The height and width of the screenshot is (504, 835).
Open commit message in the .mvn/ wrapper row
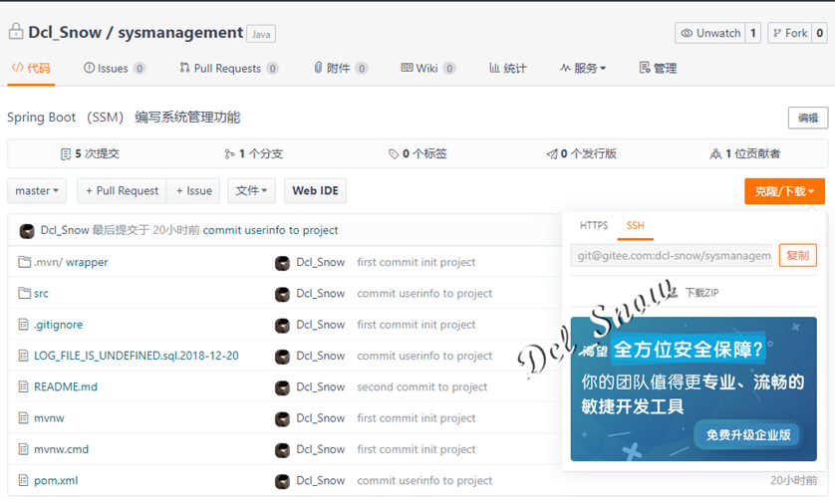click(x=416, y=262)
